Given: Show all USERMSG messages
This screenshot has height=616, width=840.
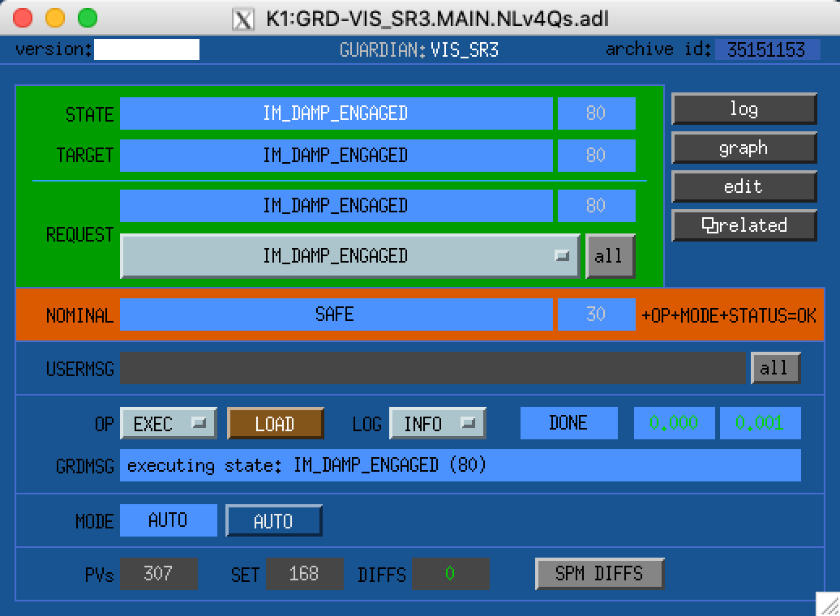Looking at the screenshot, I should pyautogui.click(x=774, y=368).
